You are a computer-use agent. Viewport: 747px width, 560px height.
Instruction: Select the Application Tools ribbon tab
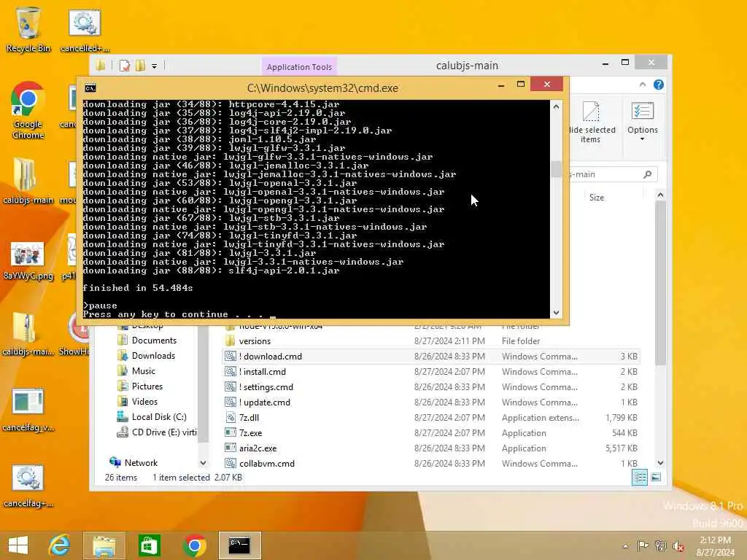coord(299,67)
